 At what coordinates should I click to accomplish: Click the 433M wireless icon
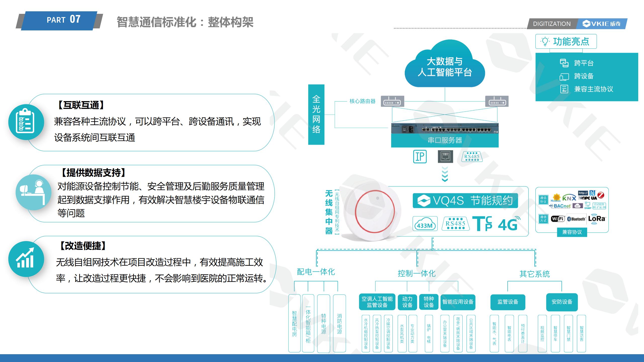tap(425, 224)
